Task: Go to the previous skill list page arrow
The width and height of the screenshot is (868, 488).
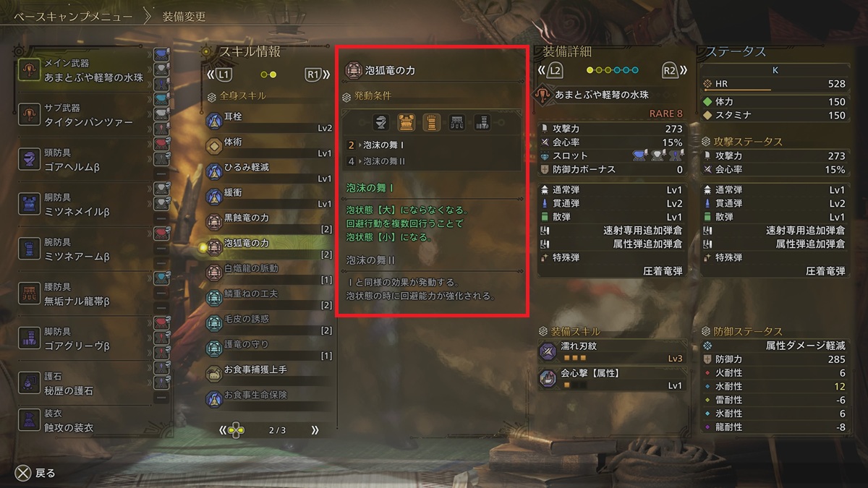Action: [x=224, y=429]
